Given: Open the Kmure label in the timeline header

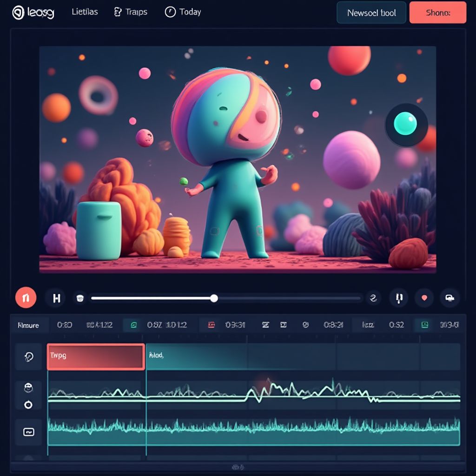Looking at the screenshot, I should point(28,325).
